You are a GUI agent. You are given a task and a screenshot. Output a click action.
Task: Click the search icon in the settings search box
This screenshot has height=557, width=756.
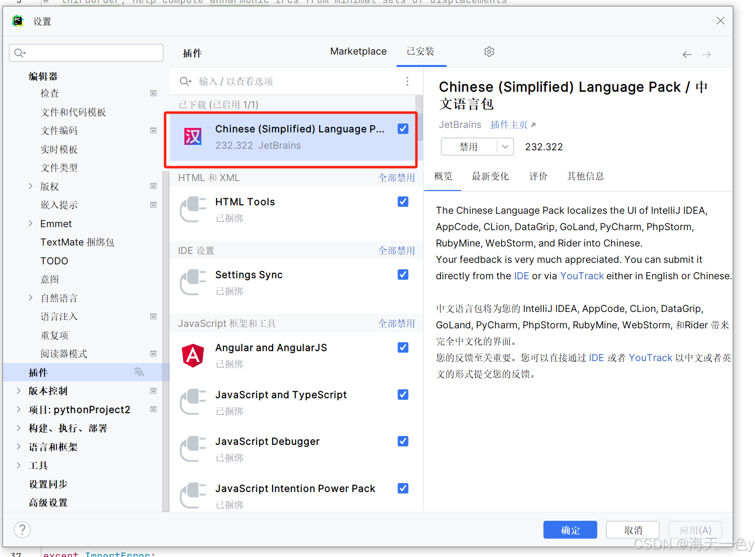pyautogui.click(x=20, y=53)
